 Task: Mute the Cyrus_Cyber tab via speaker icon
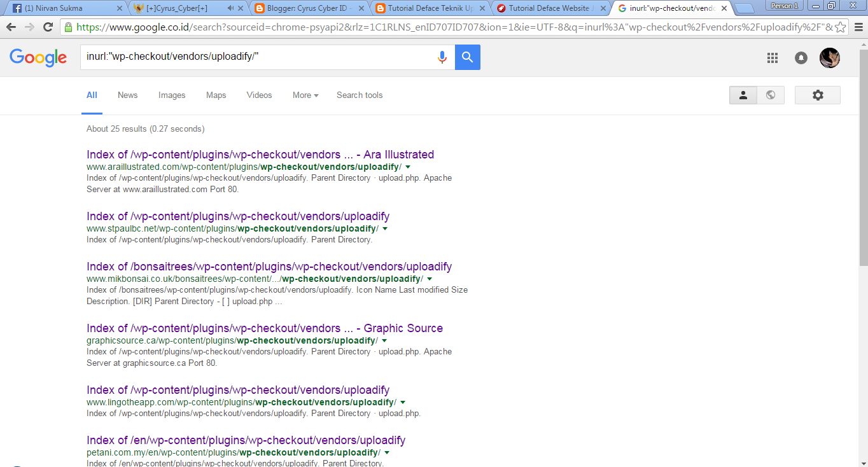(230, 8)
